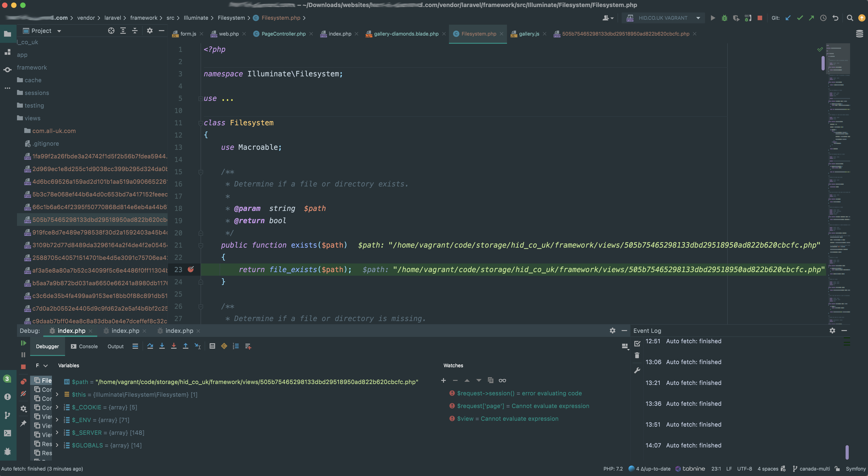Click tabnine widget in status bar
868x476 pixels.
coord(690,469)
